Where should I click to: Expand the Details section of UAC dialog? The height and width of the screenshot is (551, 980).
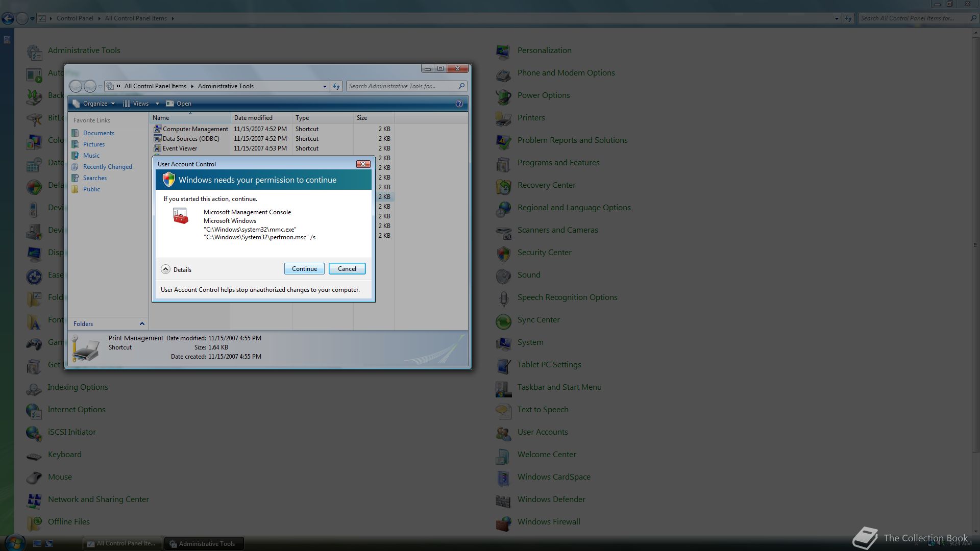point(166,269)
